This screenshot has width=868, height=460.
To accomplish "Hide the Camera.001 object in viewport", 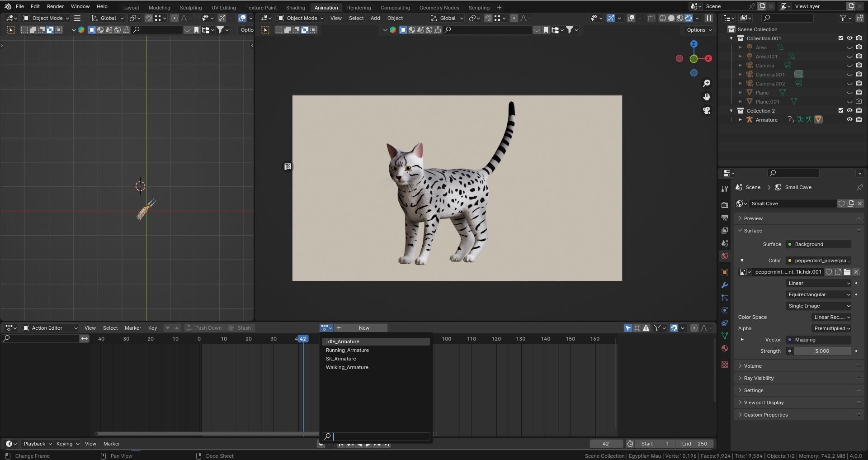I will point(849,75).
